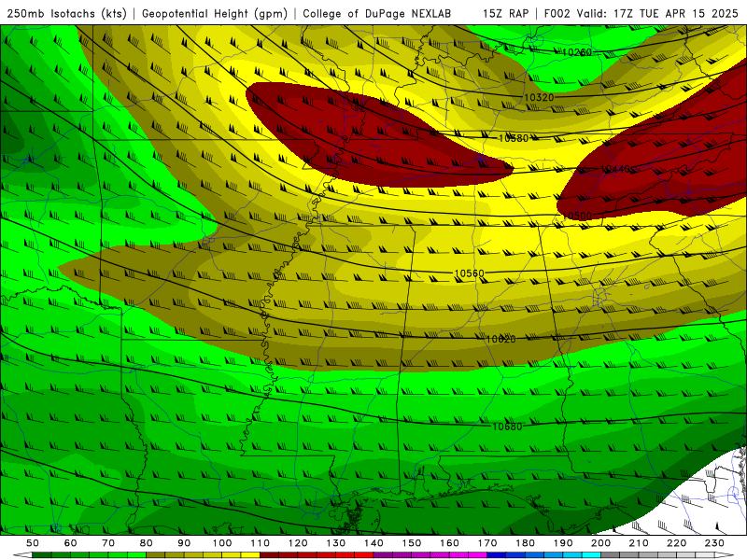Click the 'F002' forecast hour label
Image resolution: width=747 pixels, height=560 pixels.
click(557, 14)
